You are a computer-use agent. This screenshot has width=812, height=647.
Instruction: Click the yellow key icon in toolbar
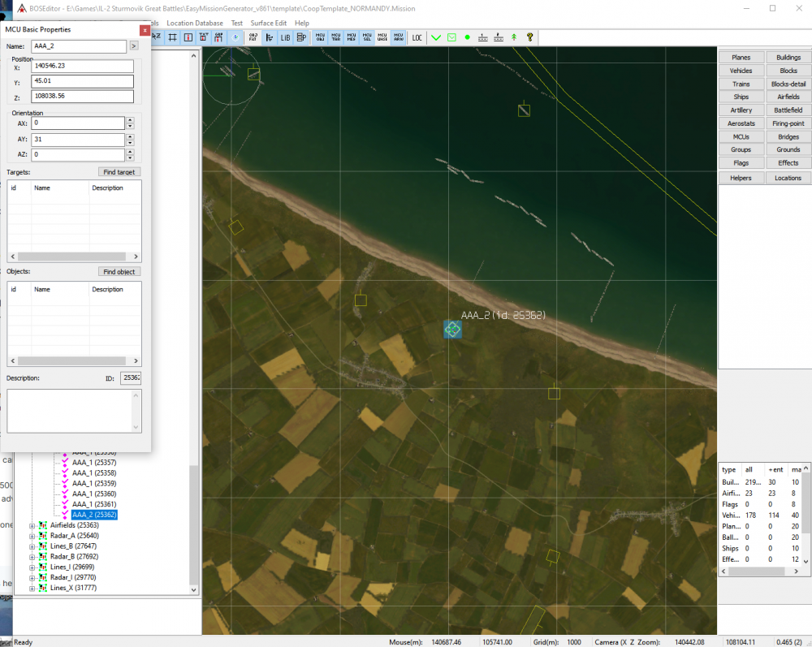click(529, 37)
